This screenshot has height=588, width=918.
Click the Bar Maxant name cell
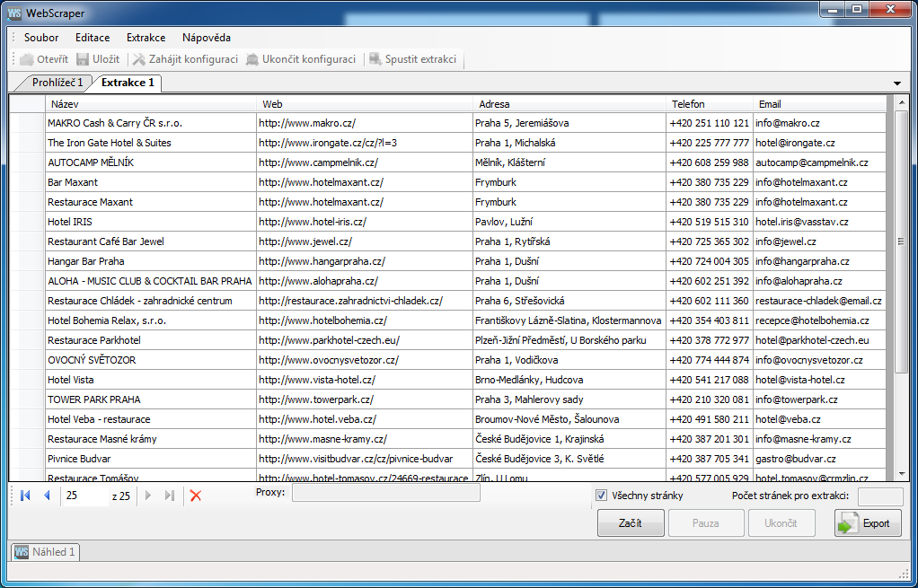[151, 182]
